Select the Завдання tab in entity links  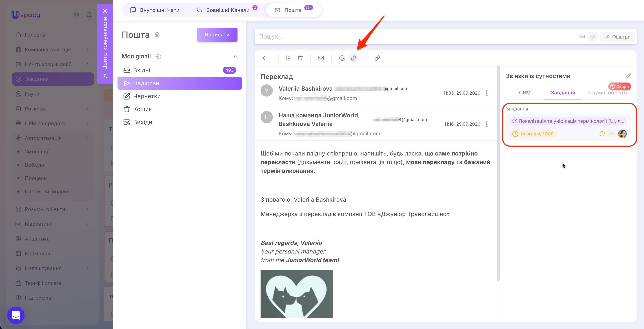click(x=563, y=93)
